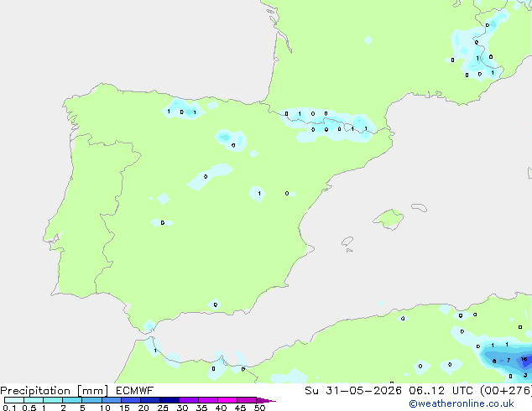Pick the 15 to 20 mm legend swatch
Viewport: 532px width, 411px height.
coord(131,400)
